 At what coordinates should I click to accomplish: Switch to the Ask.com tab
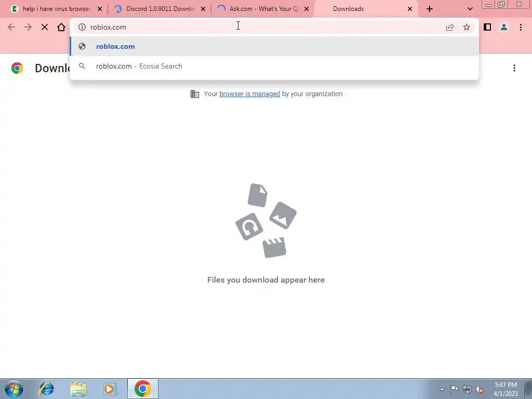point(263,9)
